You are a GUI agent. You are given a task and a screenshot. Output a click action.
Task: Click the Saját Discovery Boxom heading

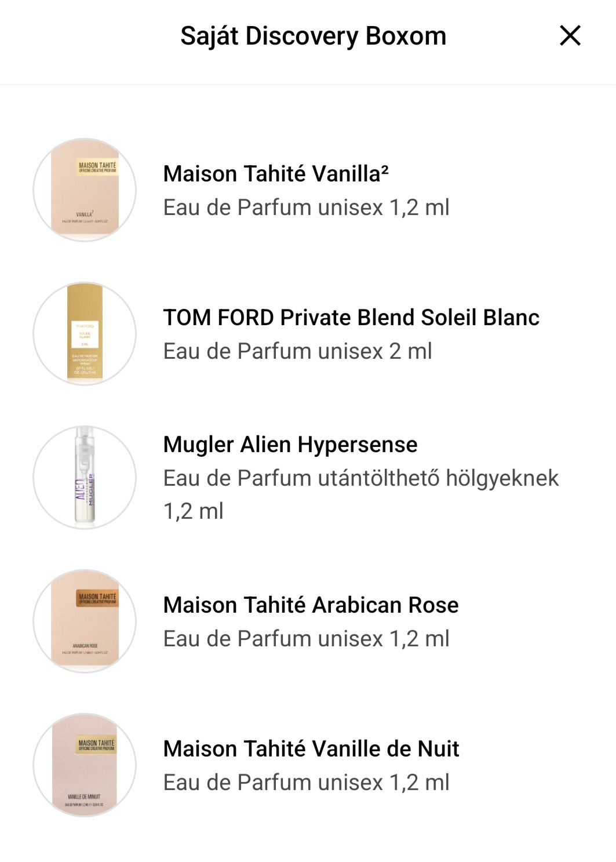pos(314,36)
